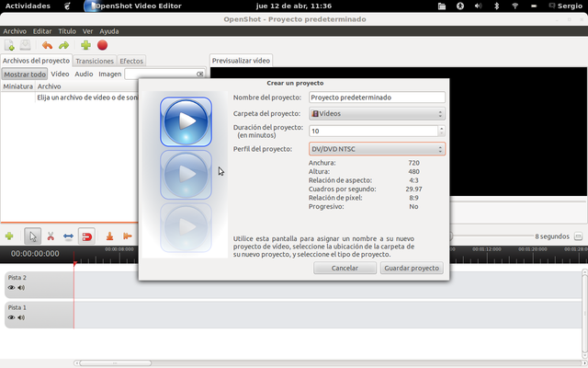Undo the last action with orange arrow
Viewport: 588px width, 368px height.
click(x=47, y=45)
